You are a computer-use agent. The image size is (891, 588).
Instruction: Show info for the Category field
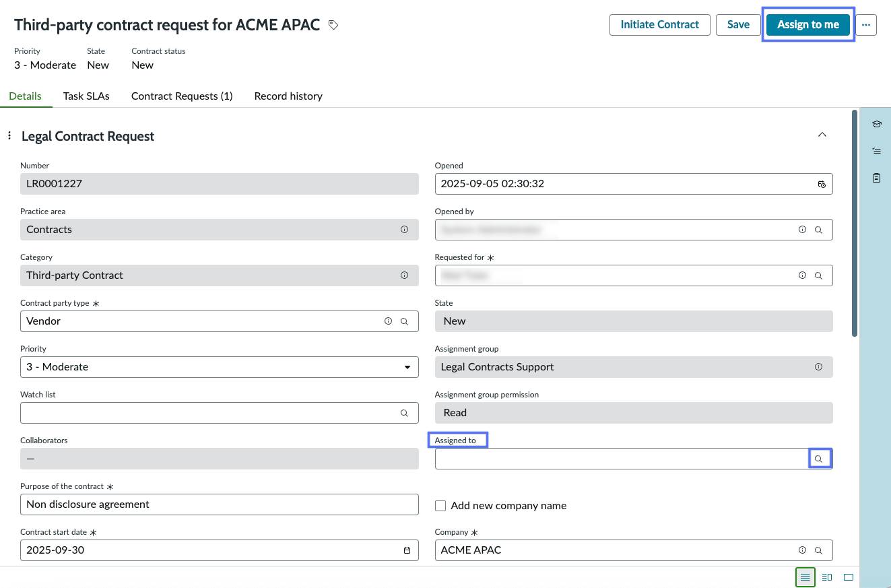404,275
